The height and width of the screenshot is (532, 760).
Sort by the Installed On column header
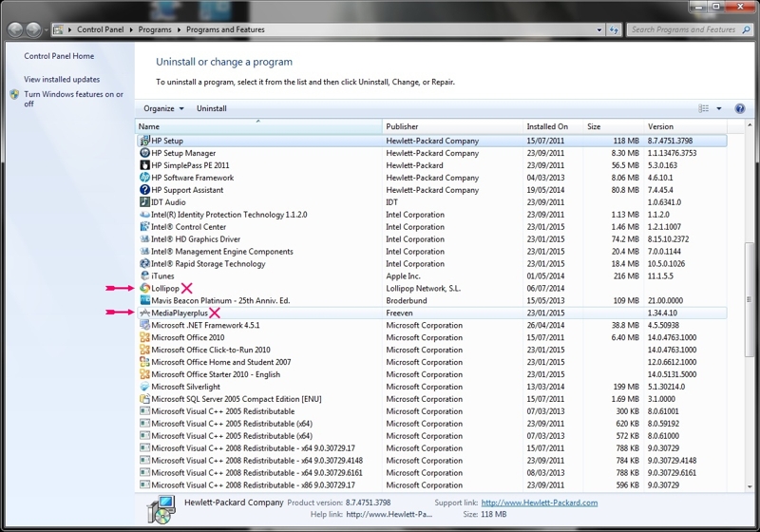(x=547, y=126)
